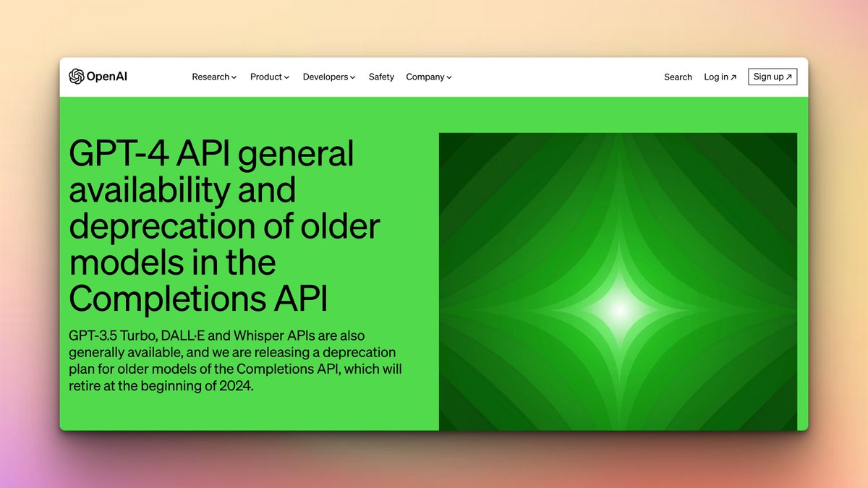Click the Log in link

(720, 77)
